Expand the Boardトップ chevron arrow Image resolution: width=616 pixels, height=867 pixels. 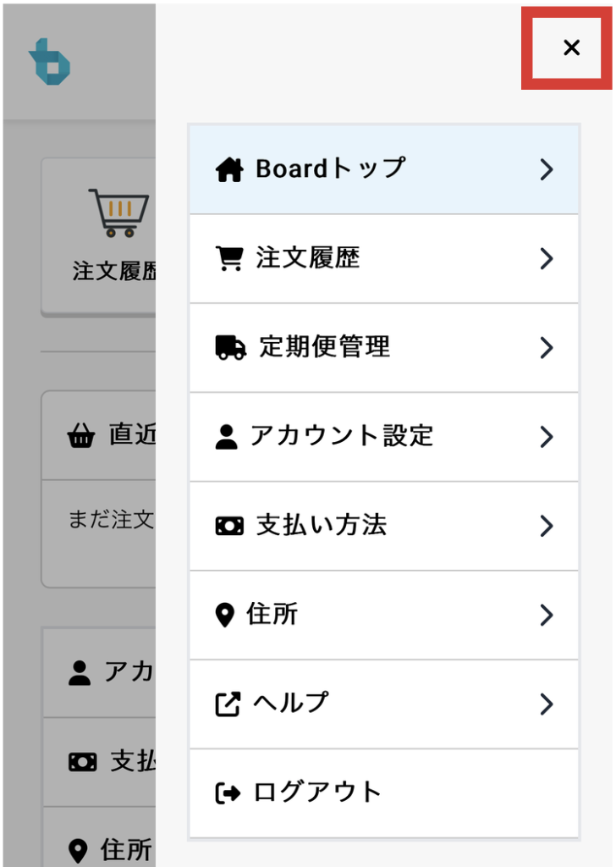tap(547, 169)
